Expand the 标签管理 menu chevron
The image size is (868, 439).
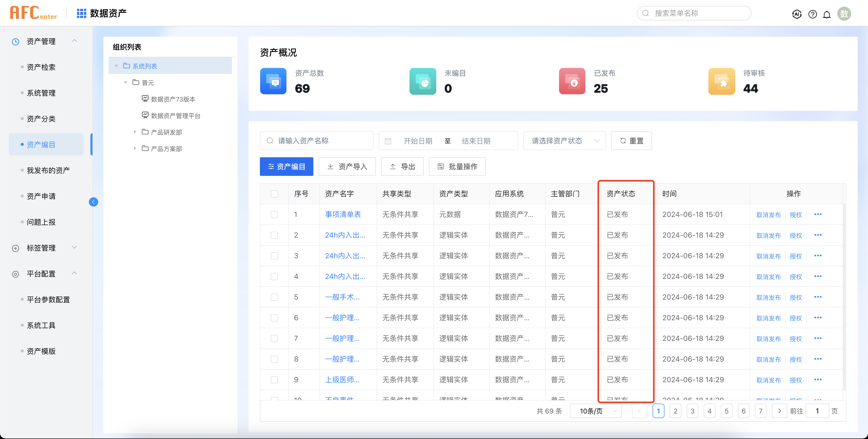[74, 247]
